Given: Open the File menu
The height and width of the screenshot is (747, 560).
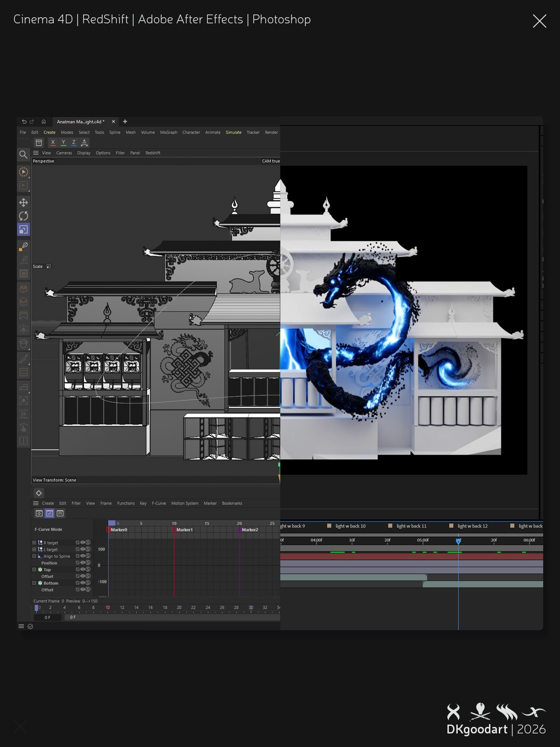Looking at the screenshot, I should pyautogui.click(x=23, y=133).
